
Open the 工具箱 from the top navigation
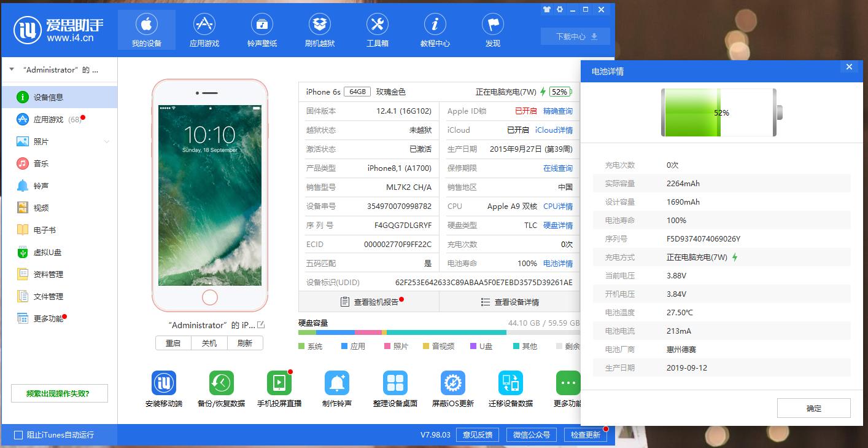[x=378, y=29]
